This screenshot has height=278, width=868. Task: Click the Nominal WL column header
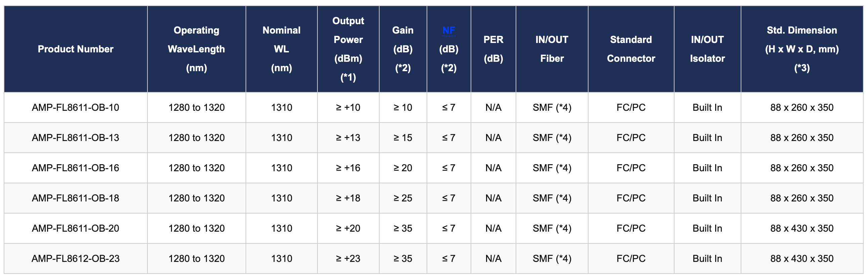281,49
